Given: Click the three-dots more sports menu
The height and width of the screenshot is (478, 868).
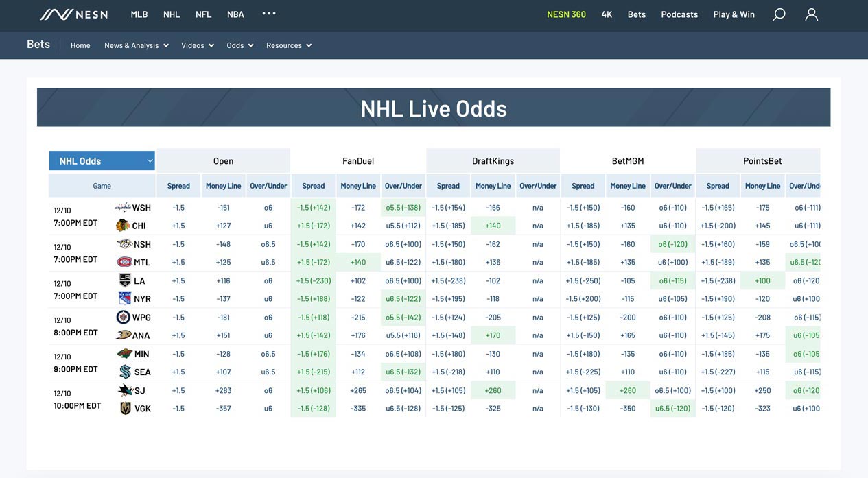Looking at the screenshot, I should (269, 14).
